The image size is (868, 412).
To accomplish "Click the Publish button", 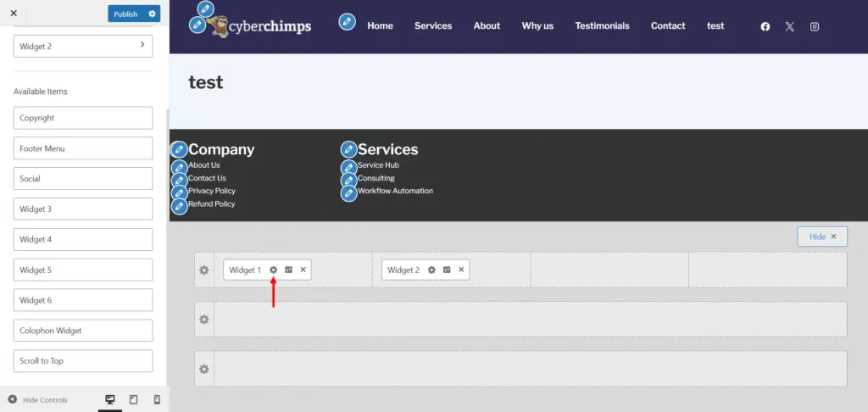I will pos(125,14).
